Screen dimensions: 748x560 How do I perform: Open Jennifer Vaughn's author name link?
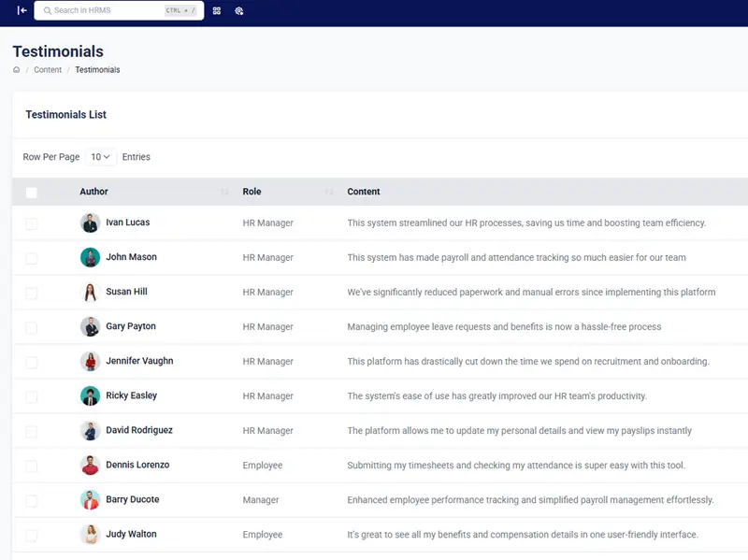pos(139,361)
